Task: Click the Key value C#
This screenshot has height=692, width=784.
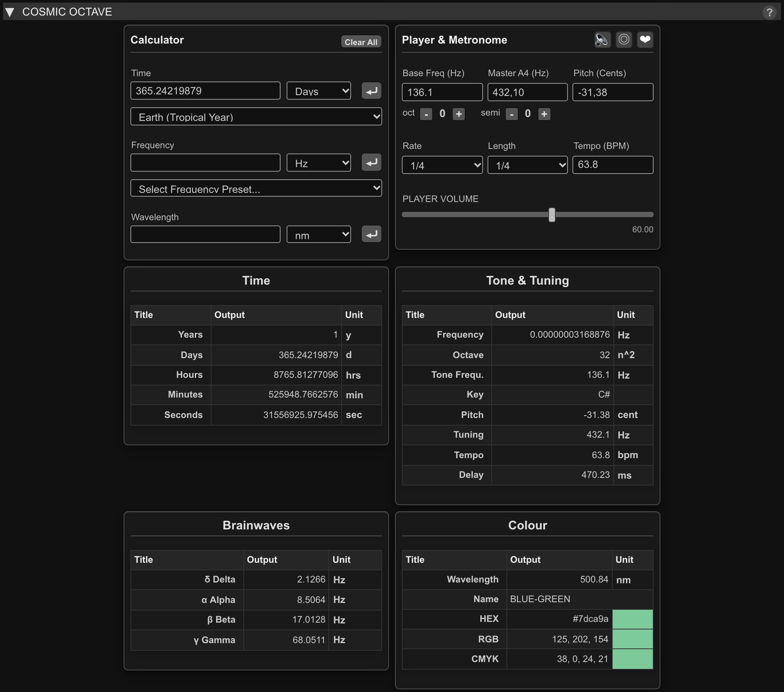Action: [x=604, y=395]
